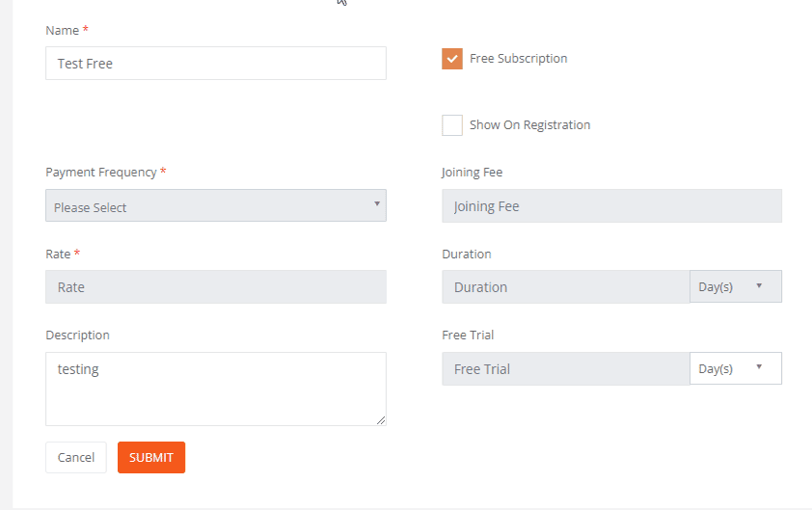This screenshot has width=812, height=510.
Task: Expand the Duration Day(s) unit dropdown
Action: (x=735, y=286)
